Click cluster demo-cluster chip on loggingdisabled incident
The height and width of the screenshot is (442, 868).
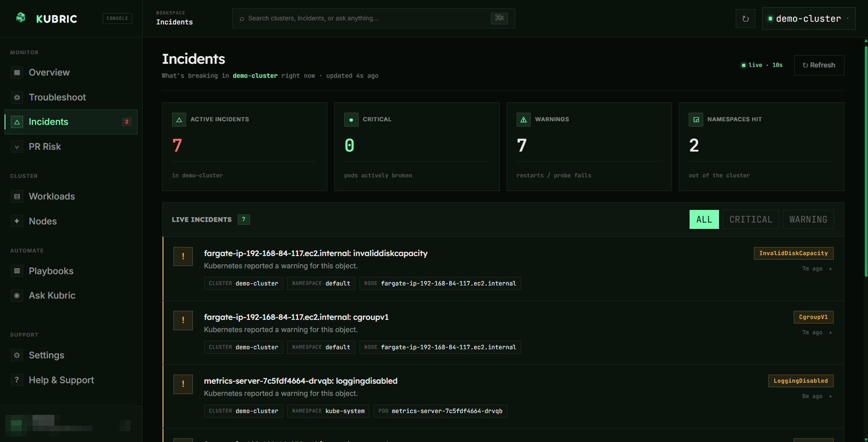(x=244, y=411)
